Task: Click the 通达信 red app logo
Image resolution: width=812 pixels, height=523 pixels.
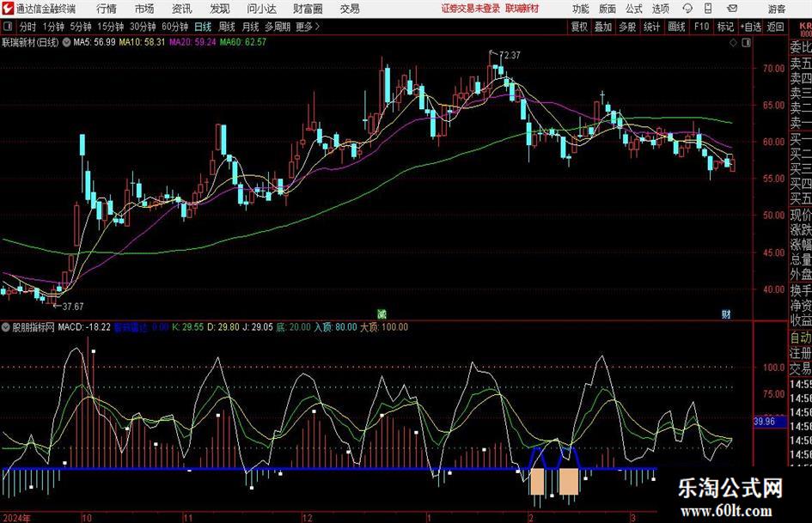Action: coord(8,9)
